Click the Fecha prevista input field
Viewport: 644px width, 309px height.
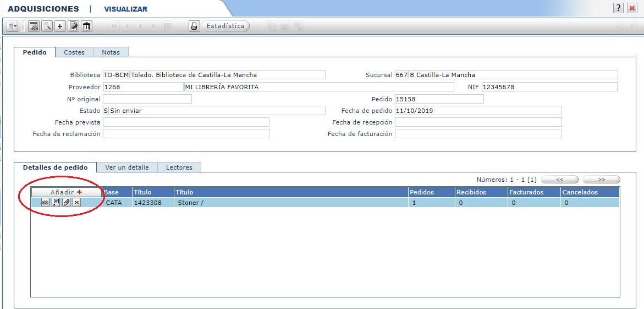tap(186, 122)
